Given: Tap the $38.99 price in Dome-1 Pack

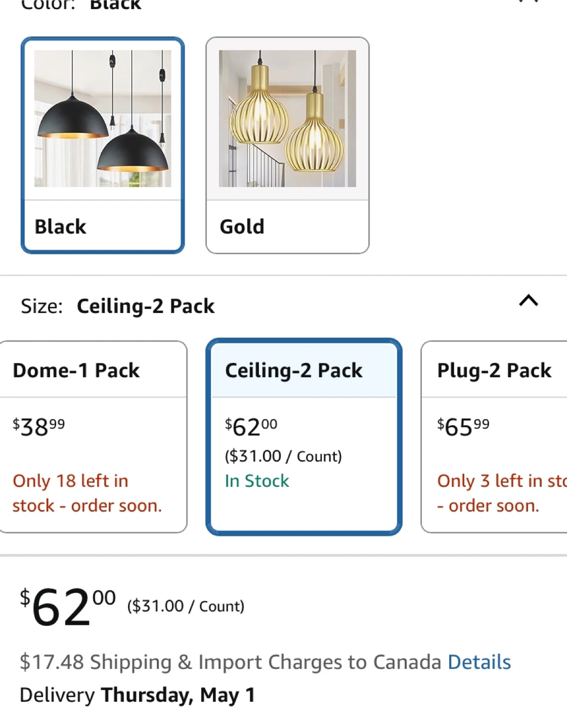Looking at the screenshot, I should (x=39, y=427).
